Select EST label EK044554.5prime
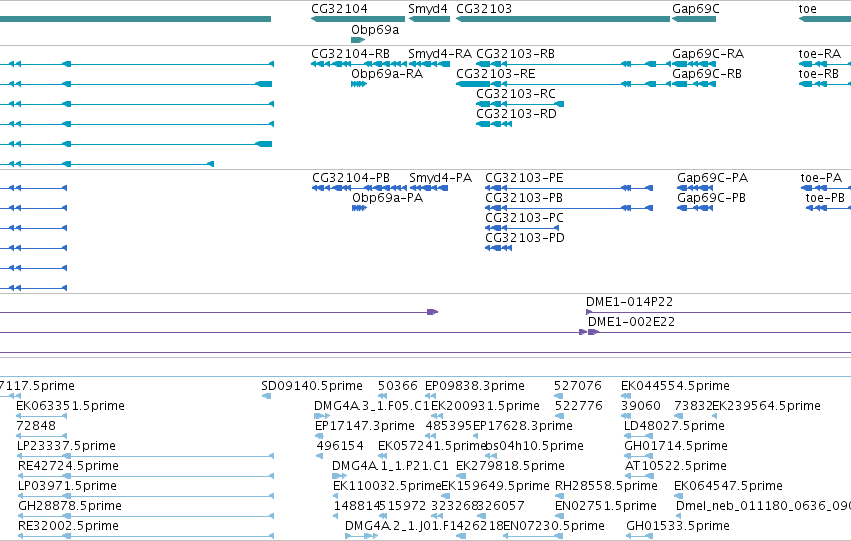The image size is (851, 541). click(675, 386)
